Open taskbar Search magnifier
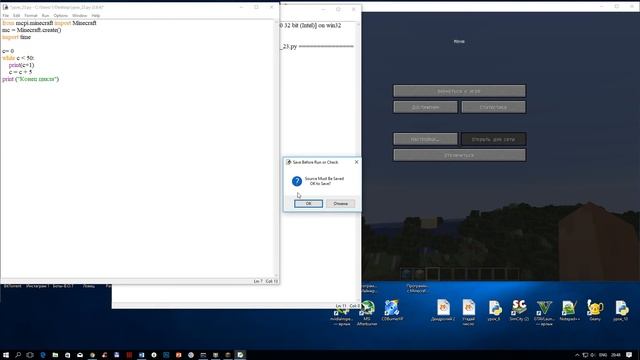The image size is (640, 360). click(x=18, y=355)
